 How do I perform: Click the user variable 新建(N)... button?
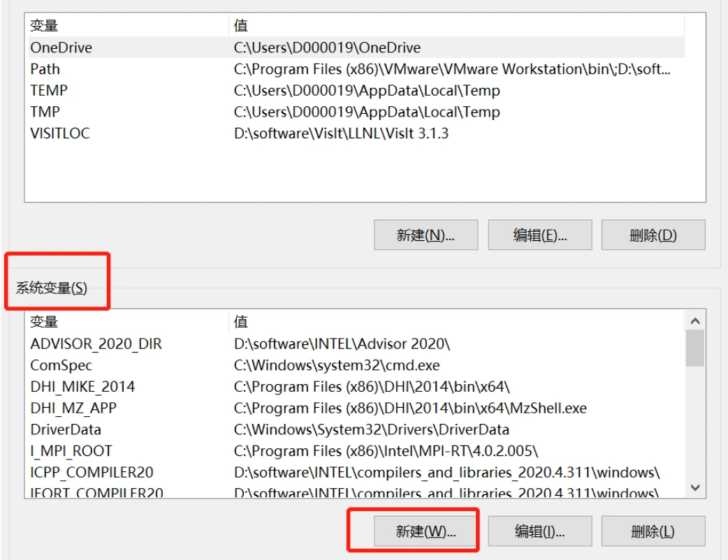[425, 235]
